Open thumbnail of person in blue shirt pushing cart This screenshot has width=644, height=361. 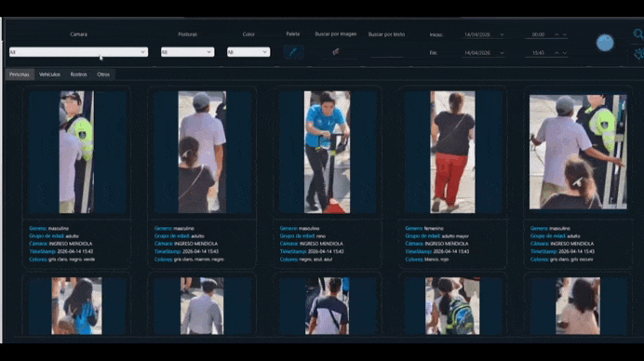(x=328, y=152)
